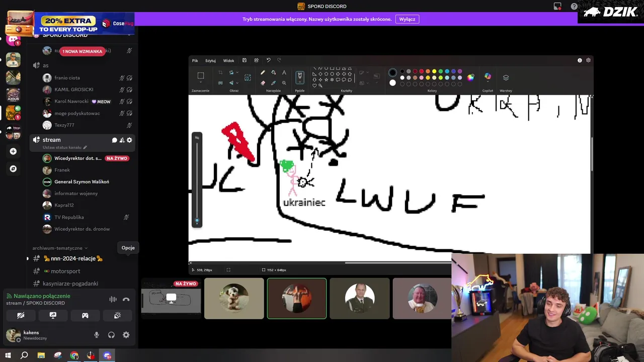Open Google Chrome from taskbar
This screenshot has width=644, height=362.
pos(74,355)
